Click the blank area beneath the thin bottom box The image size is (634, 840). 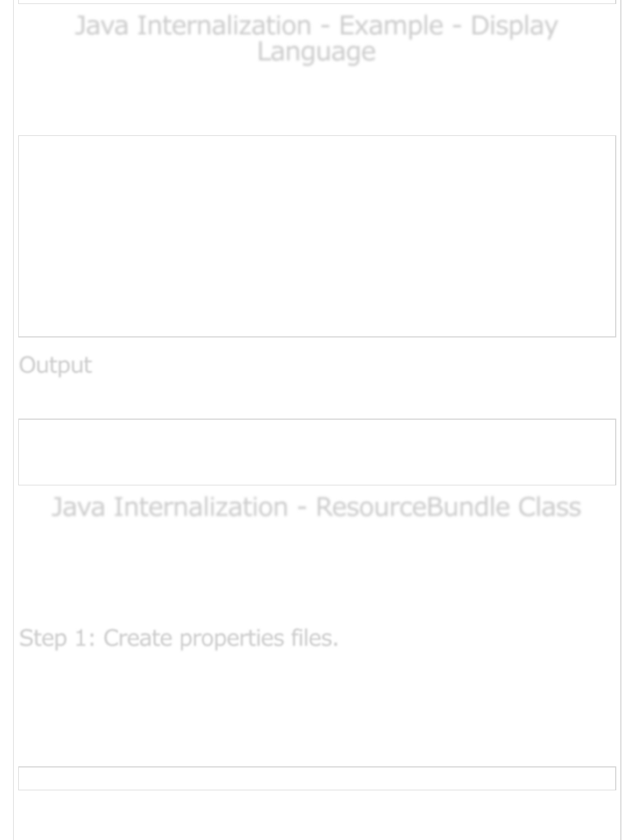coord(316,817)
